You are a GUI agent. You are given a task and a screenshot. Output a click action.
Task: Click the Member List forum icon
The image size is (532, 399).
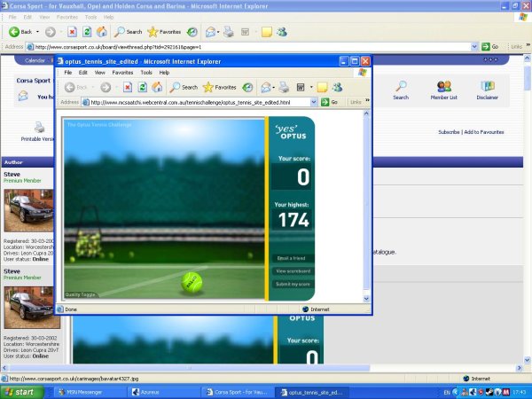coord(446,90)
